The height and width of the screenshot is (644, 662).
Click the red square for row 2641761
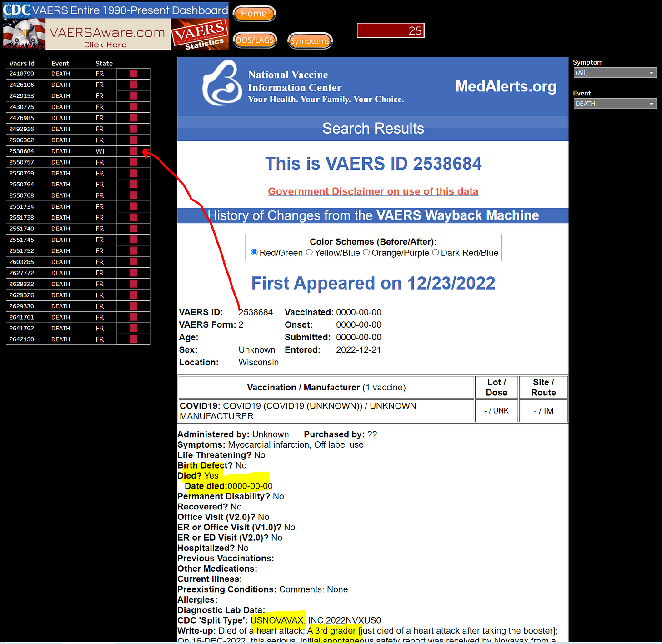133,317
